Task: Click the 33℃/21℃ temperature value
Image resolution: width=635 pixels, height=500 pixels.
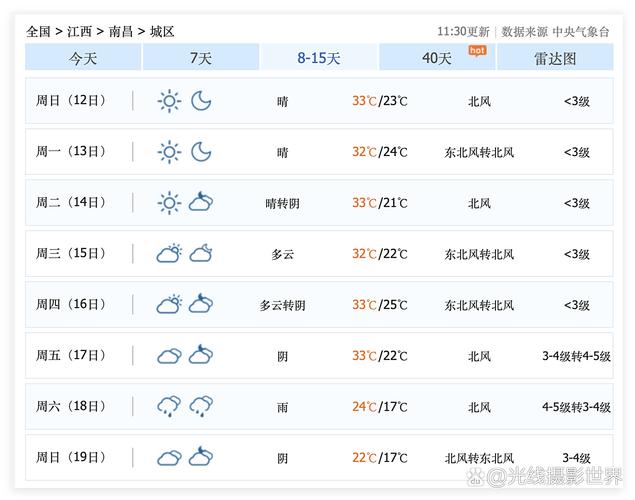Action: click(380, 203)
